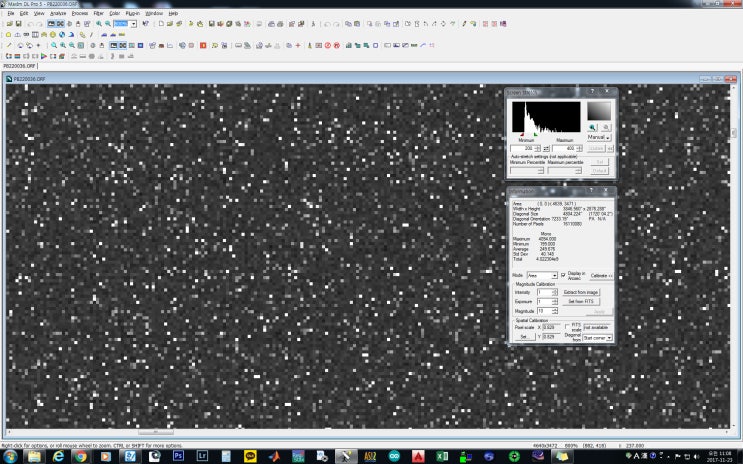Click the Pixel scale Y field
The height and width of the screenshot is (464, 743).
point(551,337)
